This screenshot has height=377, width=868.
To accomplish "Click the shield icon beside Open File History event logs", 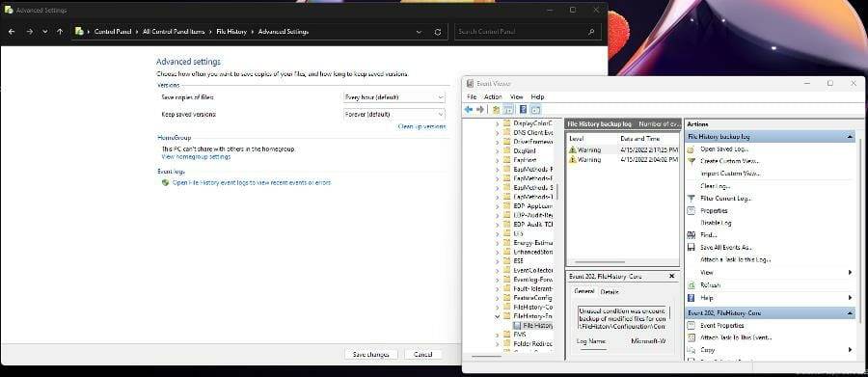I will 165,182.
